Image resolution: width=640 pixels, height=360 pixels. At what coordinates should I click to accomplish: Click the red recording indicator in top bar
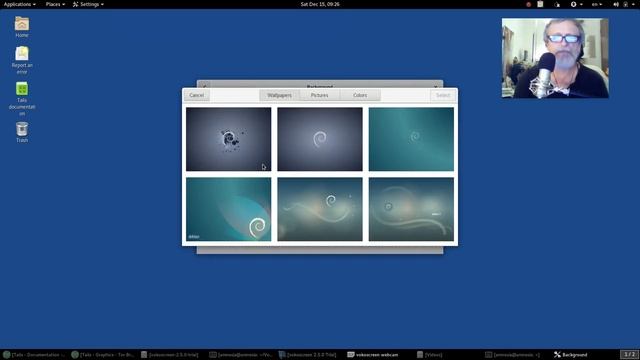528,4
